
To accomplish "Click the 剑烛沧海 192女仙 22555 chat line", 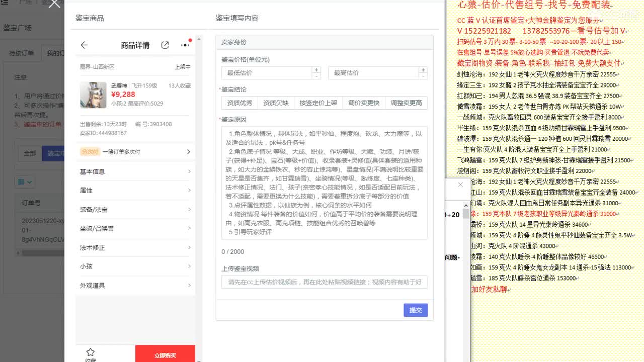I will click(537, 74).
